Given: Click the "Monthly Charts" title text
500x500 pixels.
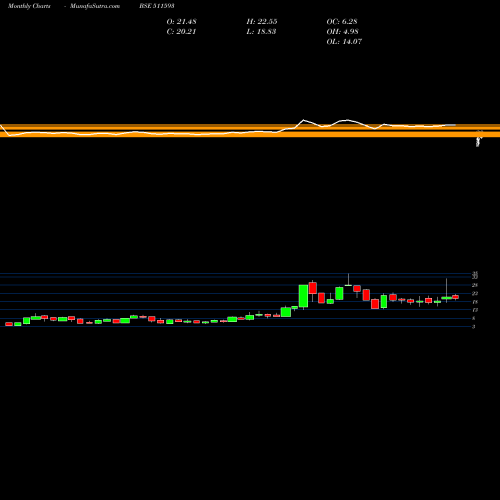Looking at the screenshot, I should 29,6.
